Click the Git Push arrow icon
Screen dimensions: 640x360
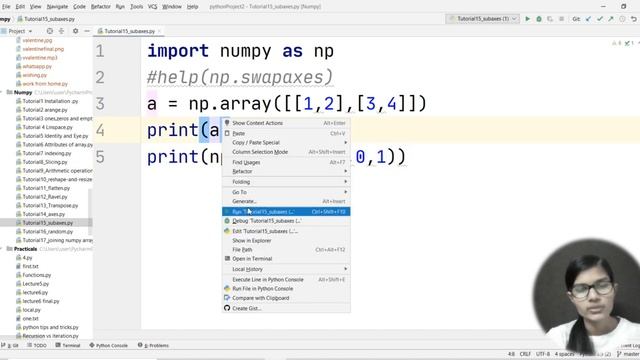611,19
